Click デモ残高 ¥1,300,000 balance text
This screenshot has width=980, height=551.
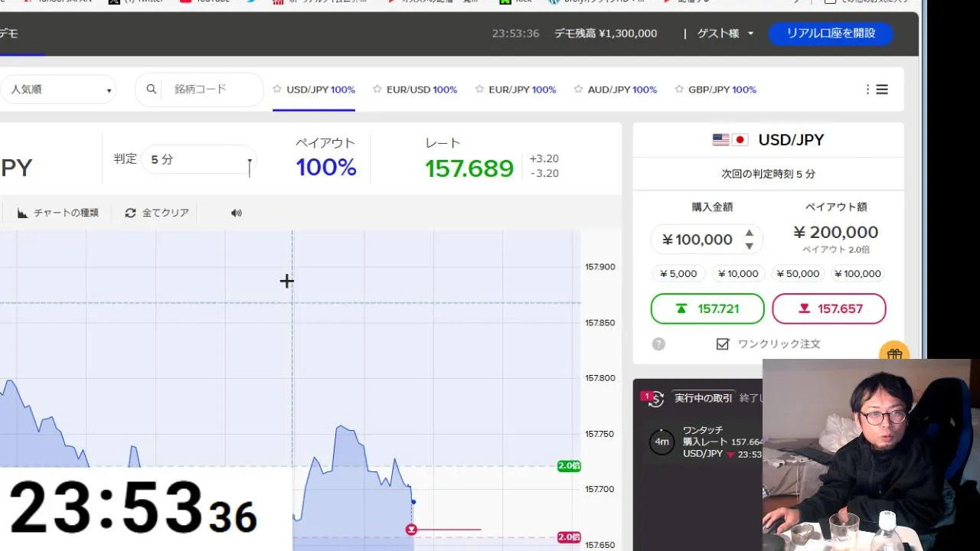606,34
